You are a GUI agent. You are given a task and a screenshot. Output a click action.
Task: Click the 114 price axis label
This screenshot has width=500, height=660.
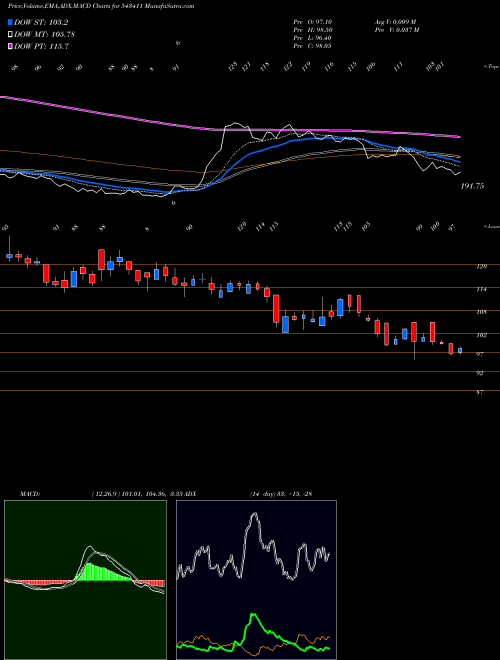pyautogui.click(x=482, y=290)
